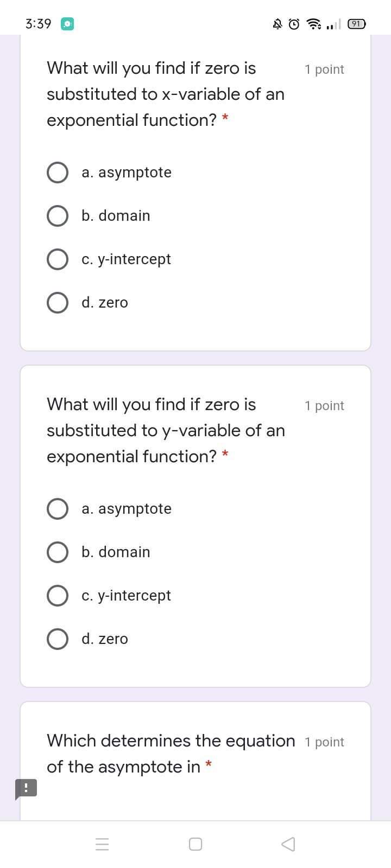Select answer 'a. asymptote' for the first question
This screenshot has width=391, height=868.
pos(58,172)
